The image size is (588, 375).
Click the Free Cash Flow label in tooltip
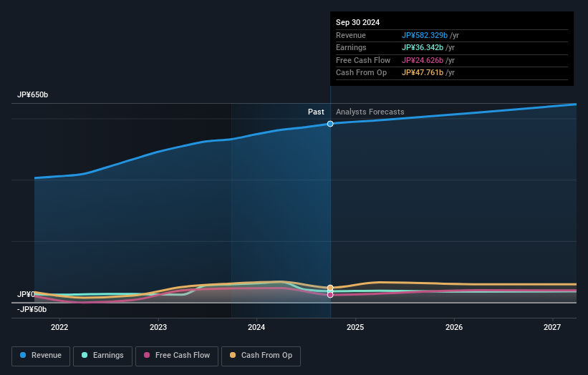point(363,60)
